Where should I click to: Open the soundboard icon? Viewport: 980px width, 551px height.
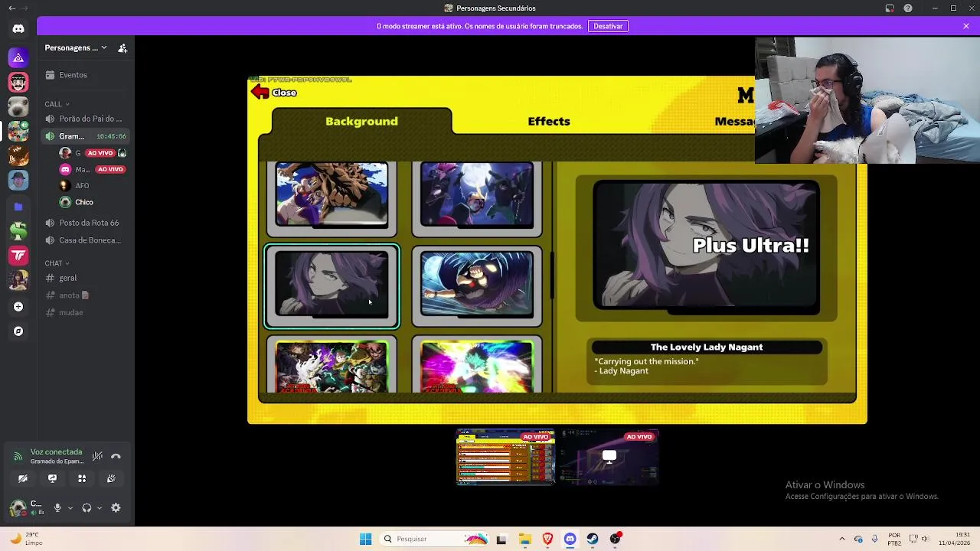click(x=111, y=478)
